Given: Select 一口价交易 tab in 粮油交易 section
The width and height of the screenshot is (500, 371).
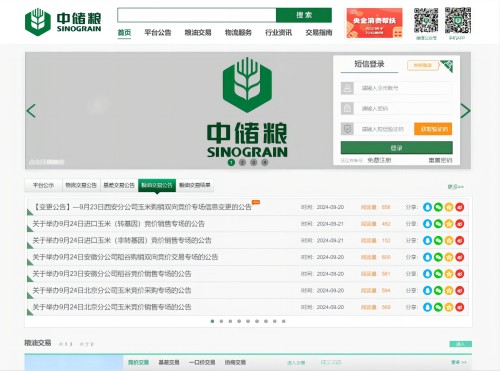Looking at the screenshot, I should coord(202,362).
